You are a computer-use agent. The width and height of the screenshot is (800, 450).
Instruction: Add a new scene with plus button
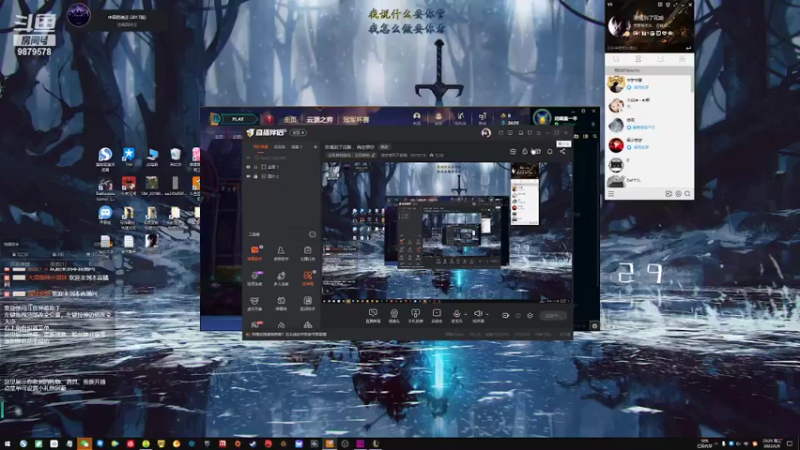[x=315, y=147]
